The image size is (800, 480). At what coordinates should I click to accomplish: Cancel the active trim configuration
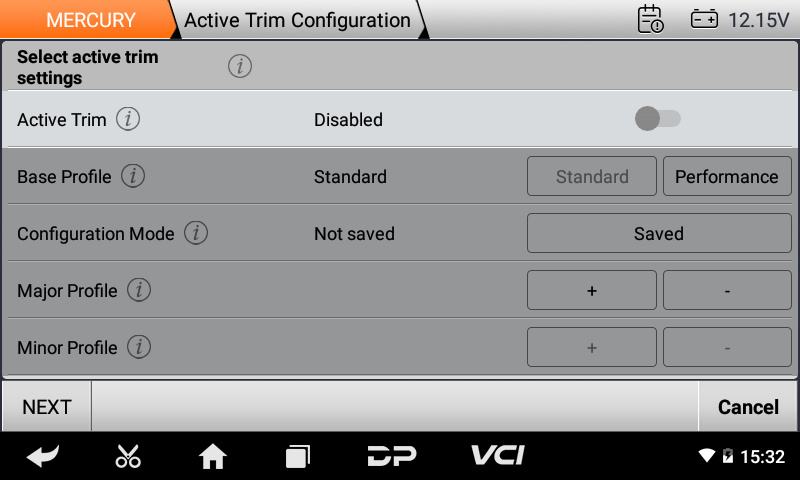pos(748,406)
